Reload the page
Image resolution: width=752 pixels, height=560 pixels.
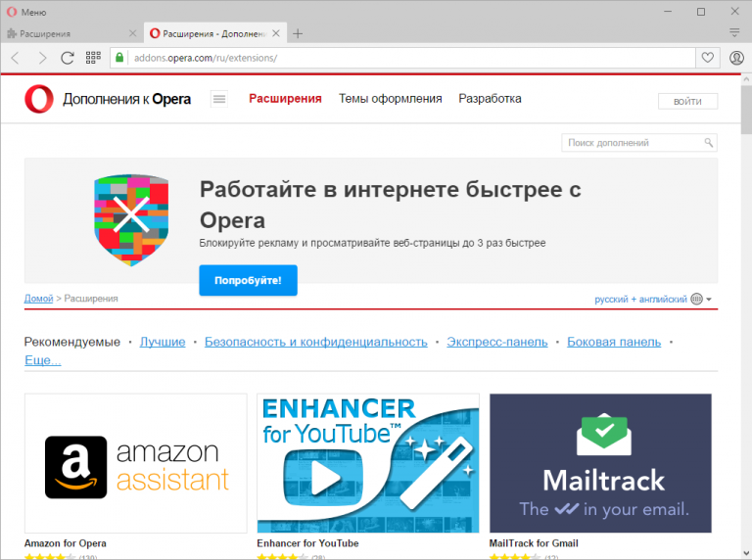point(68,58)
